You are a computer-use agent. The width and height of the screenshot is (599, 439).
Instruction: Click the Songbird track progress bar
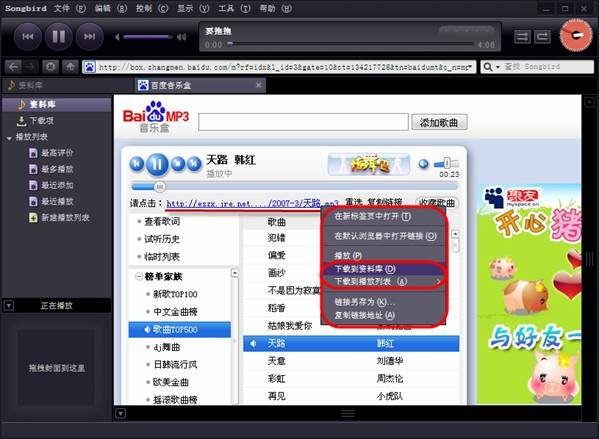pos(350,44)
